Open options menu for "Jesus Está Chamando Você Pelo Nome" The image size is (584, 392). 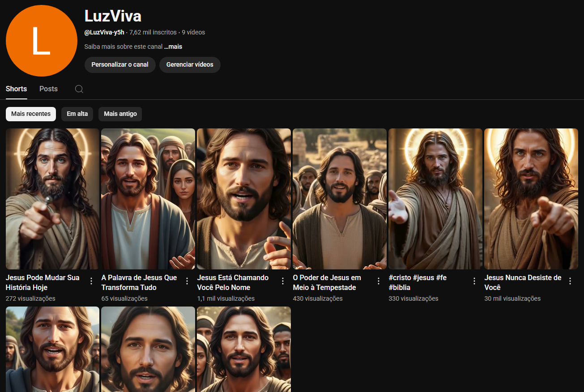click(283, 281)
